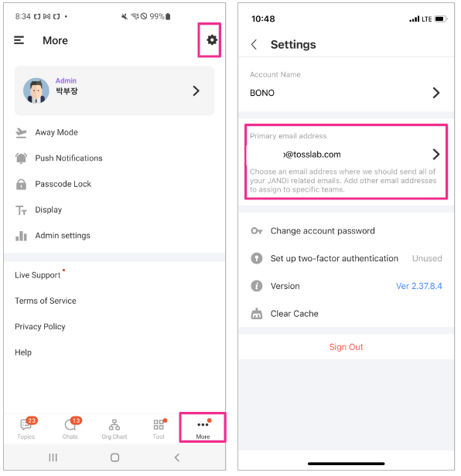
Task: Go back from Settings with the arrow
Action: [254, 45]
